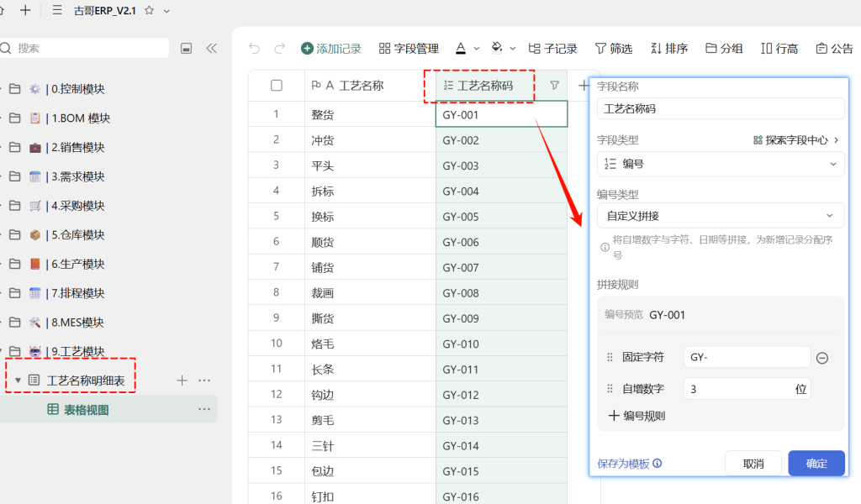Click the drag handle beside 自增数字
The height and width of the screenshot is (504, 861).
click(x=610, y=389)
